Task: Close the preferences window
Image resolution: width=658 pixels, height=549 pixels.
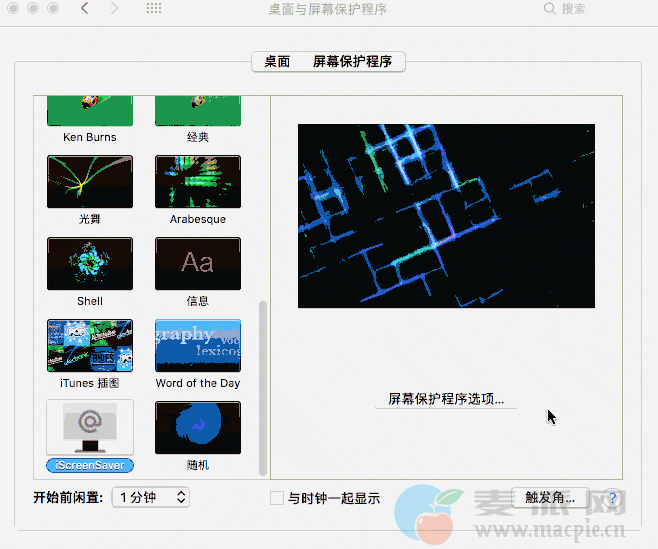Action: pos(13,8)
